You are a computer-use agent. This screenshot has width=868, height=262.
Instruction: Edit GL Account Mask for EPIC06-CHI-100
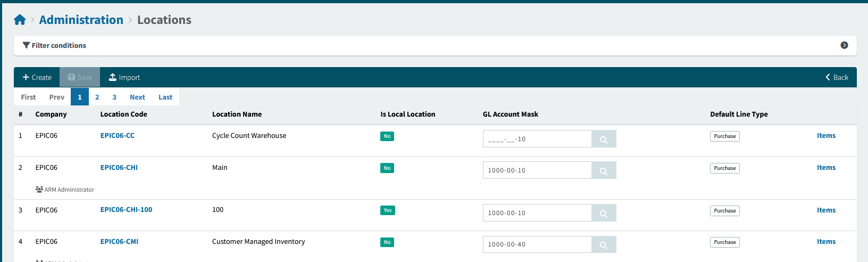[x=537, y=213]
